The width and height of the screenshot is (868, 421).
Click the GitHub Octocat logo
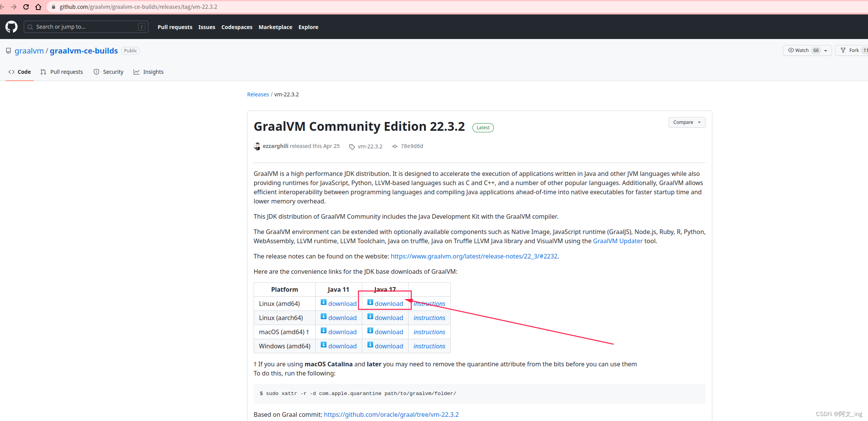(11, 27)
